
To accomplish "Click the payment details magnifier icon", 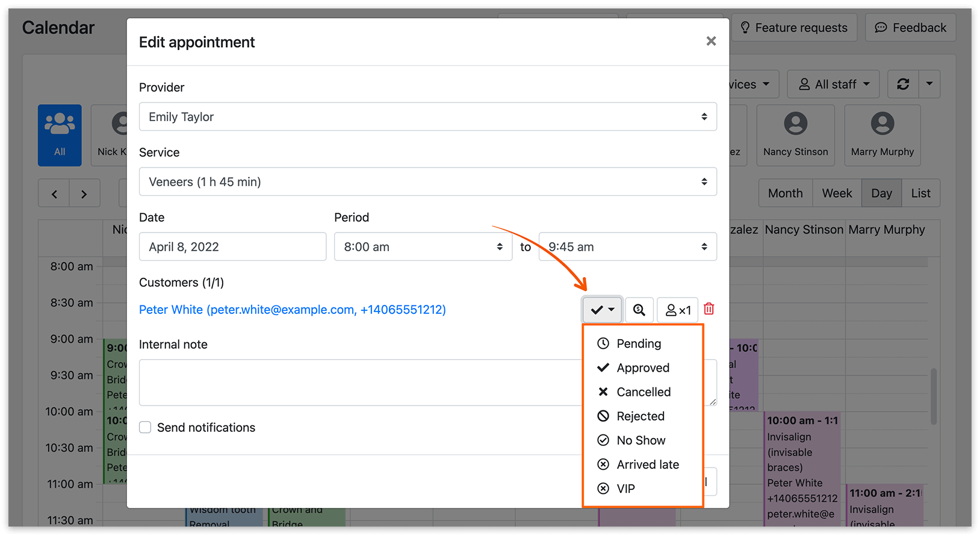I will pos(639,310).
